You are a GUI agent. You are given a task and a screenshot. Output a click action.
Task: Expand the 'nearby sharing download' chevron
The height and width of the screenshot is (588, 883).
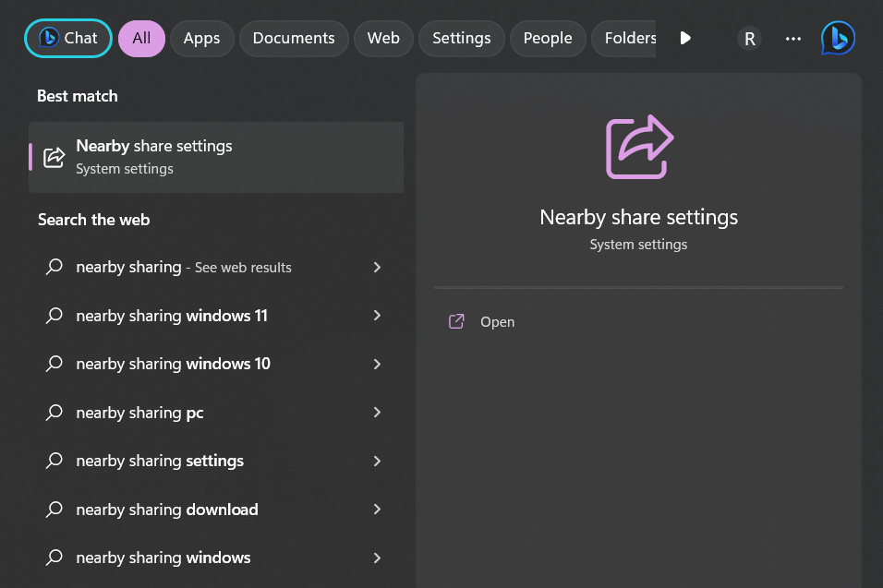(377, 510)
